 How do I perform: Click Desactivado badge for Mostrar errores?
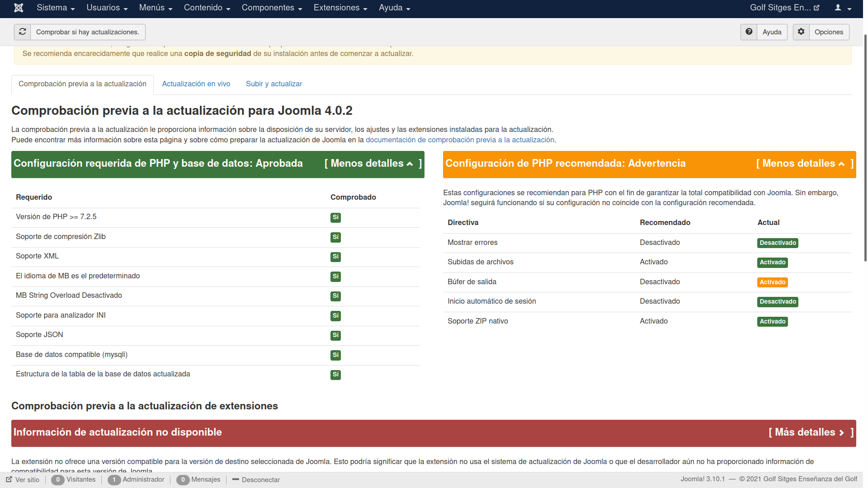[778, 243]
